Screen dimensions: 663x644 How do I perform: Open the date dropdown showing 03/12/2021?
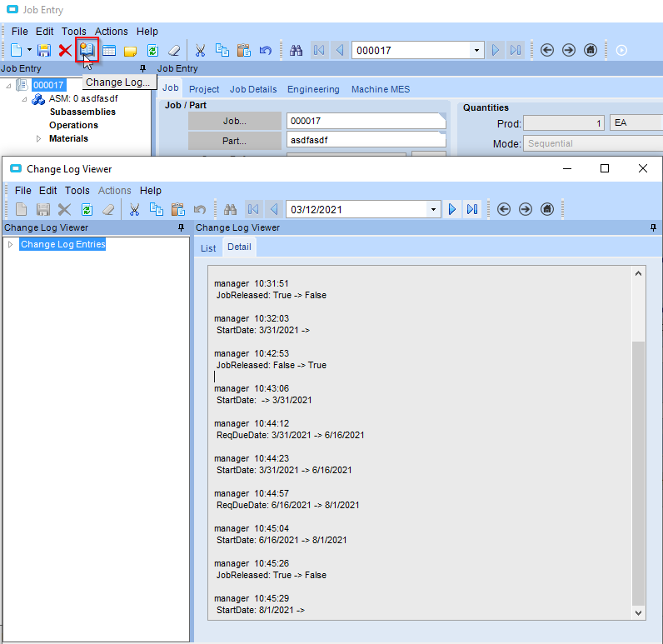click(x=433, y=209)
